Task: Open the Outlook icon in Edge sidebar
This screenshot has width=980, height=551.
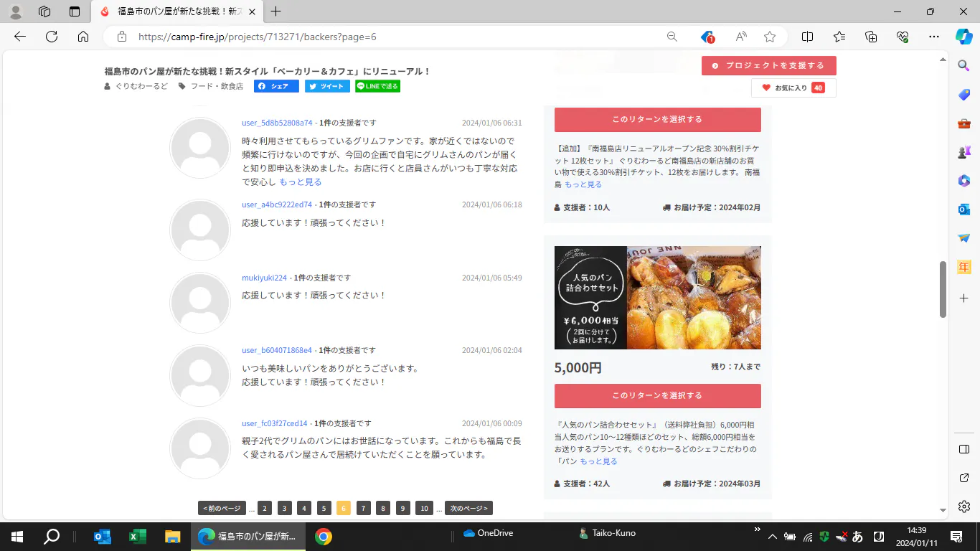Action: [x=964, y=209]
